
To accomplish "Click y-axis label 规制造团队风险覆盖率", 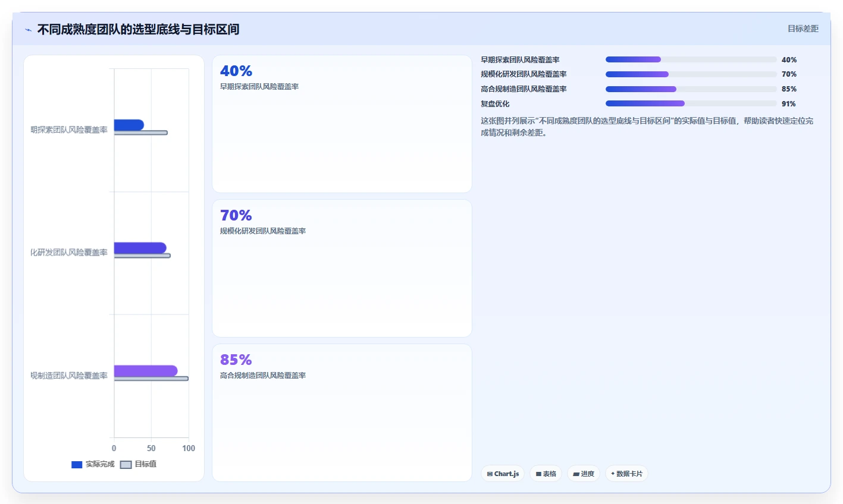I will point(69,376).
